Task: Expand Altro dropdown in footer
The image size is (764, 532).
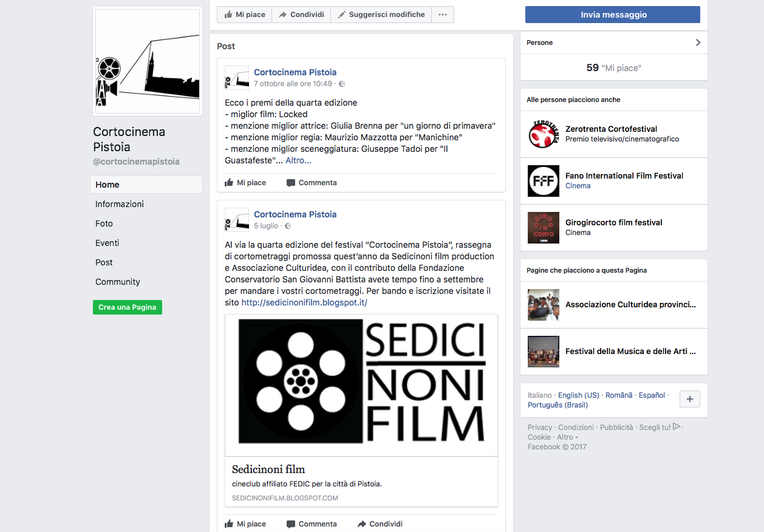Action: 567,437
